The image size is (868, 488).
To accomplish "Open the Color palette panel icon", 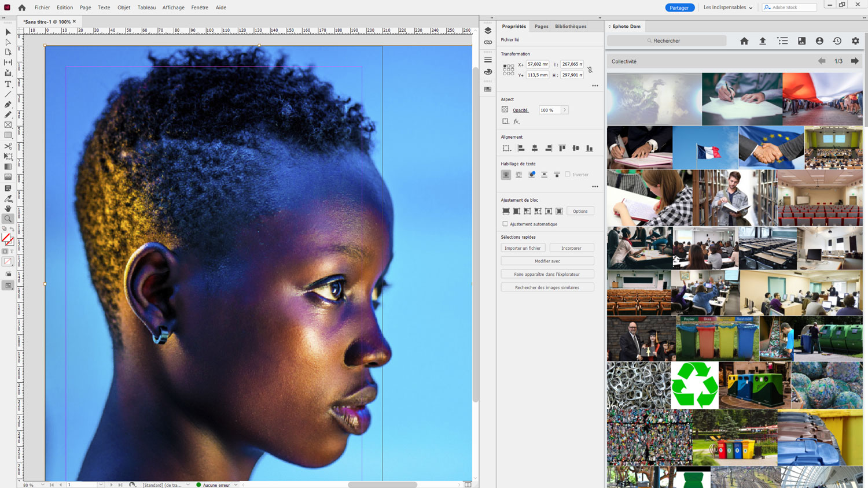I will 488,72.
